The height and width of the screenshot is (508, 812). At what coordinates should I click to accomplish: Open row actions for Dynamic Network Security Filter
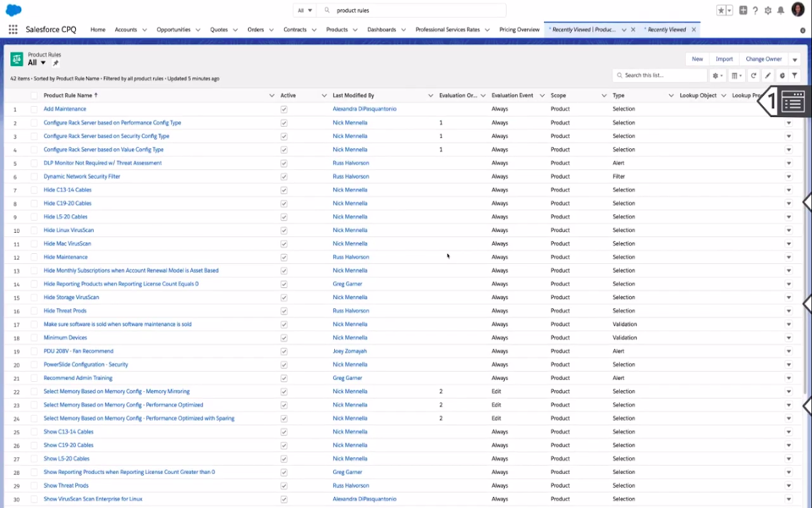click(788, 177)
